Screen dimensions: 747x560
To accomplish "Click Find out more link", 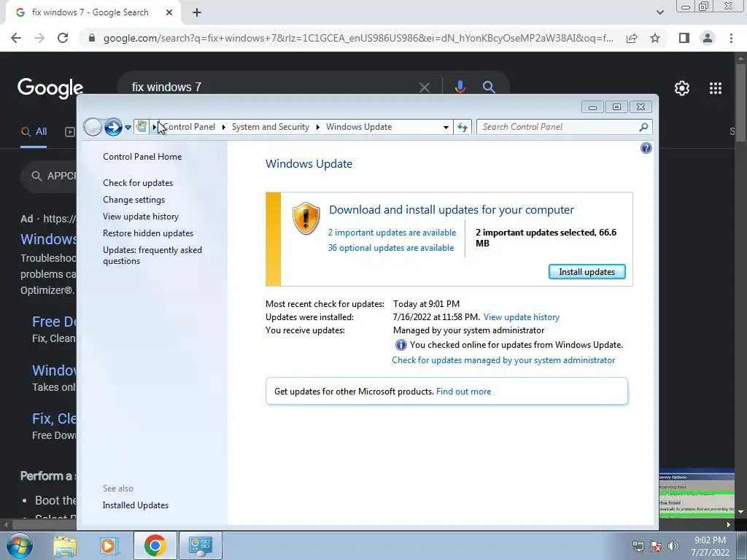I will (463, 392).
